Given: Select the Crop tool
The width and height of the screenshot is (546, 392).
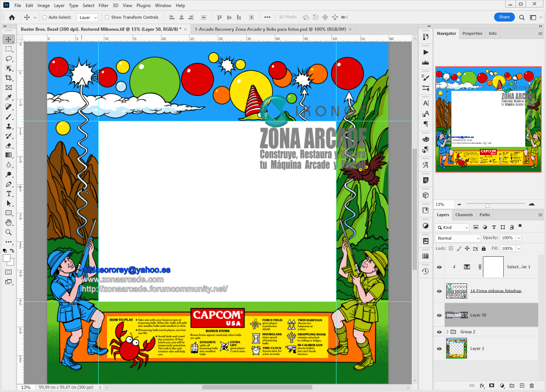Looking at the screenshot, I should tap(9, 78).
